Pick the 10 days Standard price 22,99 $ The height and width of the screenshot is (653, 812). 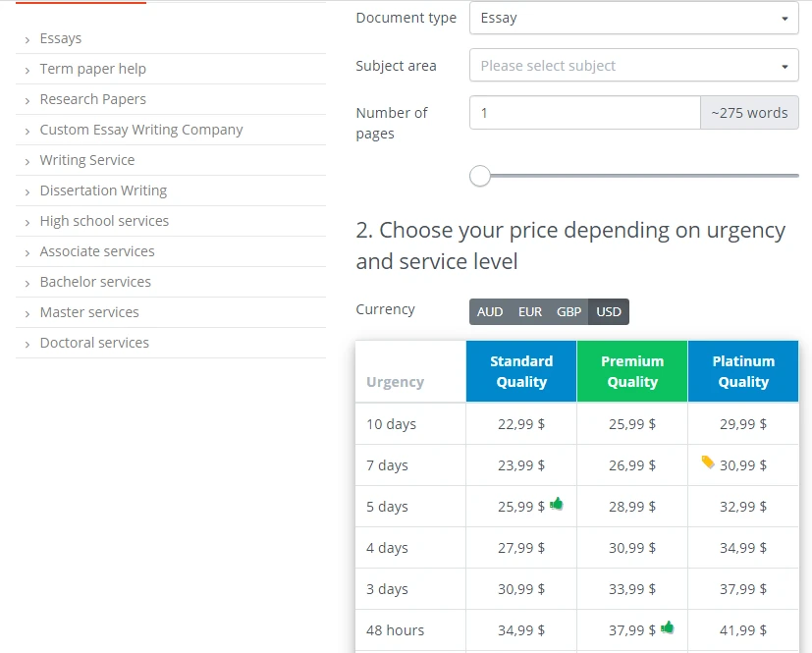521,424
